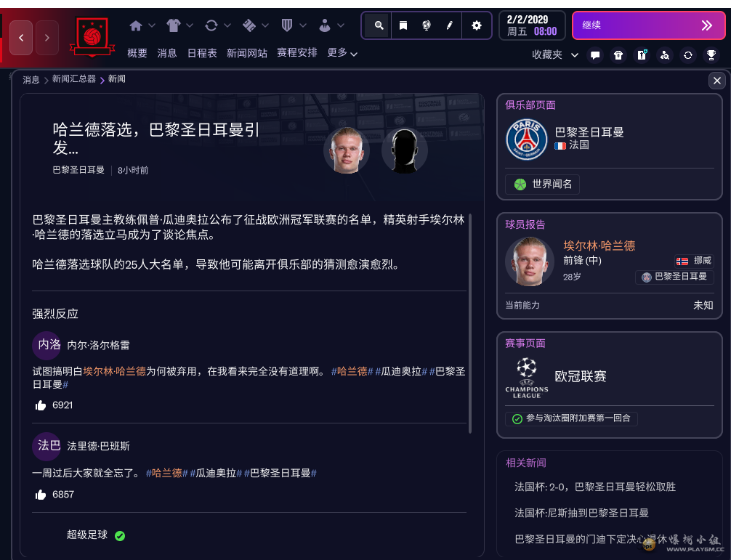Open the home icon dropdown arrow
The image size is (731, 560).
coord(152,25)
